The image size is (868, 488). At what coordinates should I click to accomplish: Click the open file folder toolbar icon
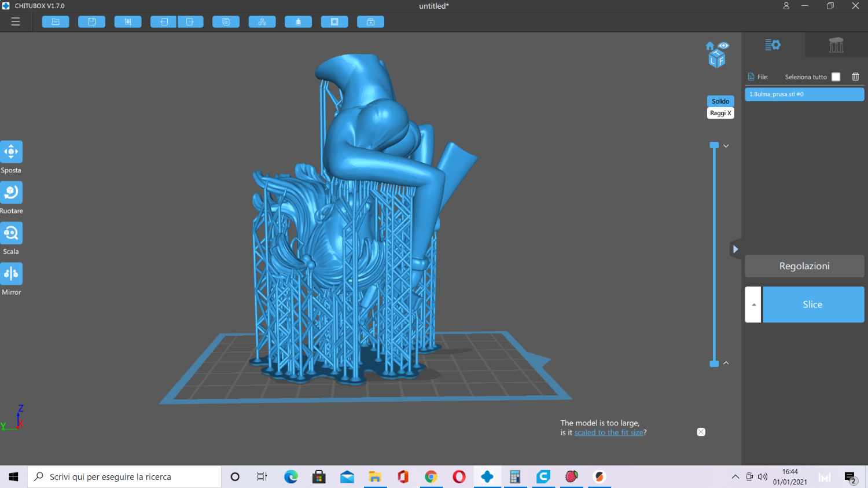click(56, 22)
